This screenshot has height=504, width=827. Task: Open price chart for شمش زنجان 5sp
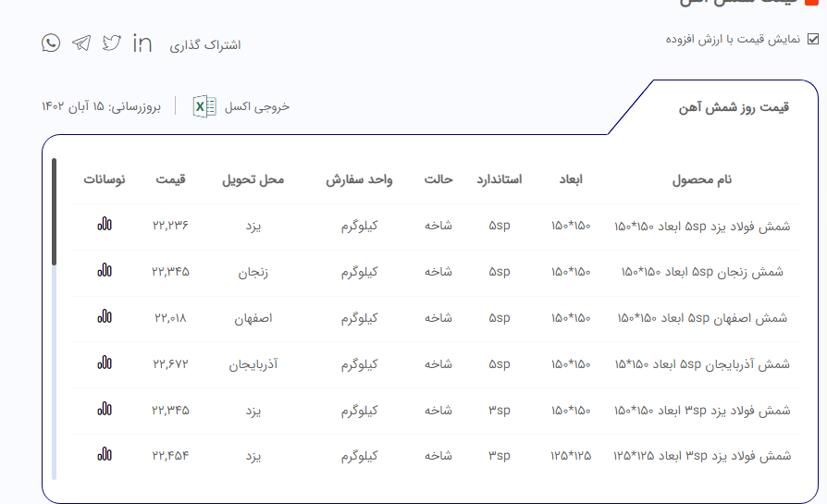[x=105, y=271]
